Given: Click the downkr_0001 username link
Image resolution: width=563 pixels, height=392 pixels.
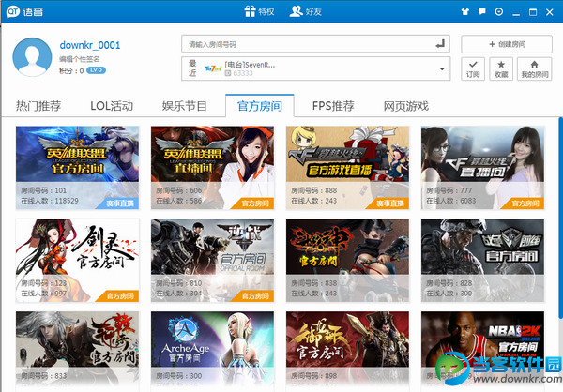Looking at the screenshot, I should coord(90,45).
